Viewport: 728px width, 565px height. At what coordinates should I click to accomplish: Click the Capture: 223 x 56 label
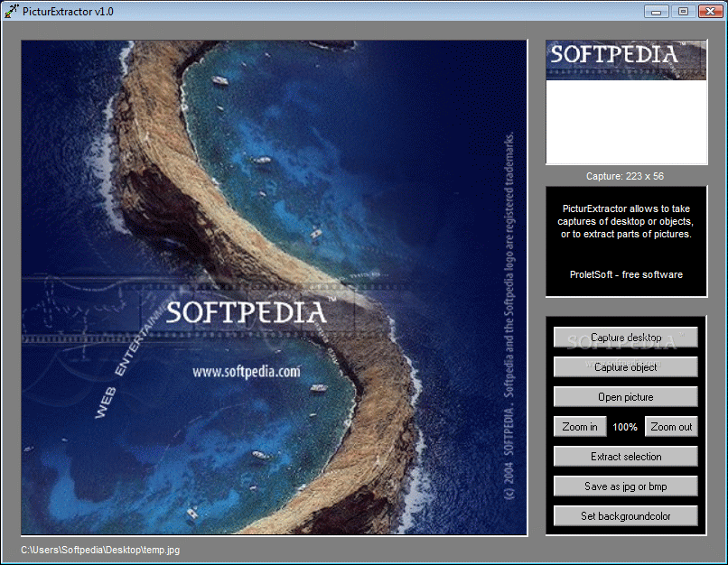625,176
